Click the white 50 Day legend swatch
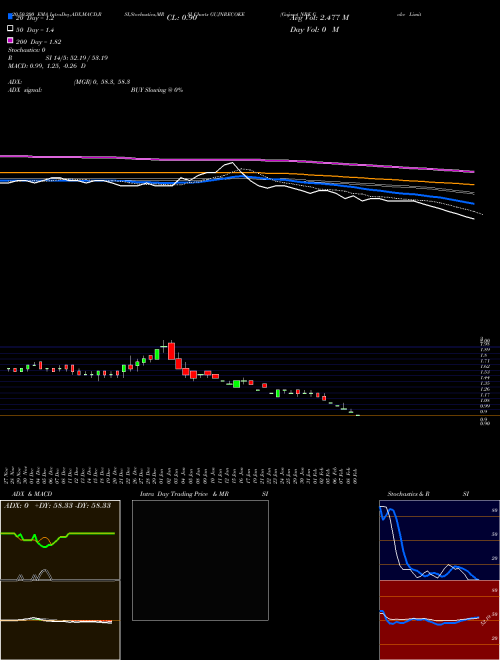This screenshot has height=660, width=500. click(10, 29)
